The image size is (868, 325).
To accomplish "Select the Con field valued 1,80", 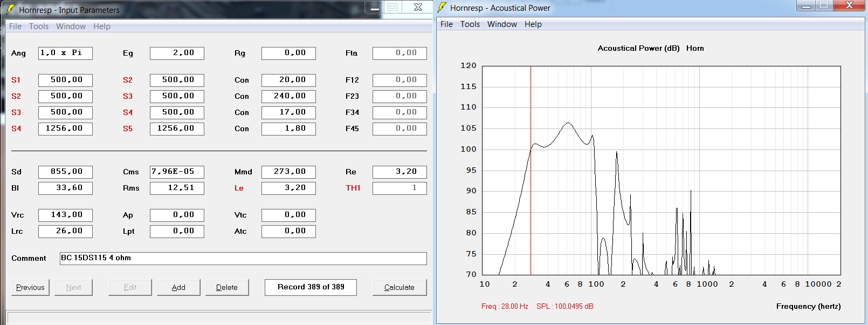I will (x=288, y=128).
